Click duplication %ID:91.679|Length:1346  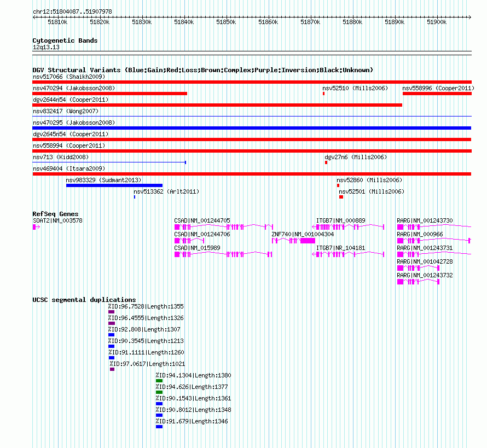[159, 427]
